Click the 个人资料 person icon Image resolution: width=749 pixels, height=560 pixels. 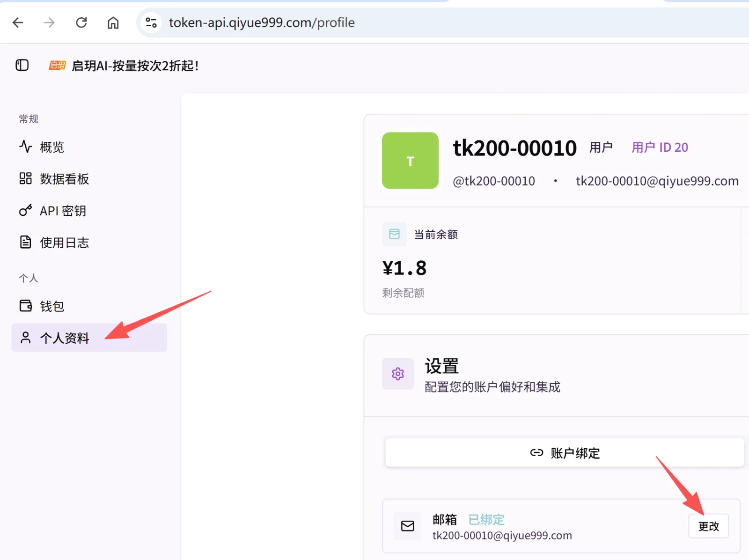pyautogui.click(x=25, y=338)
